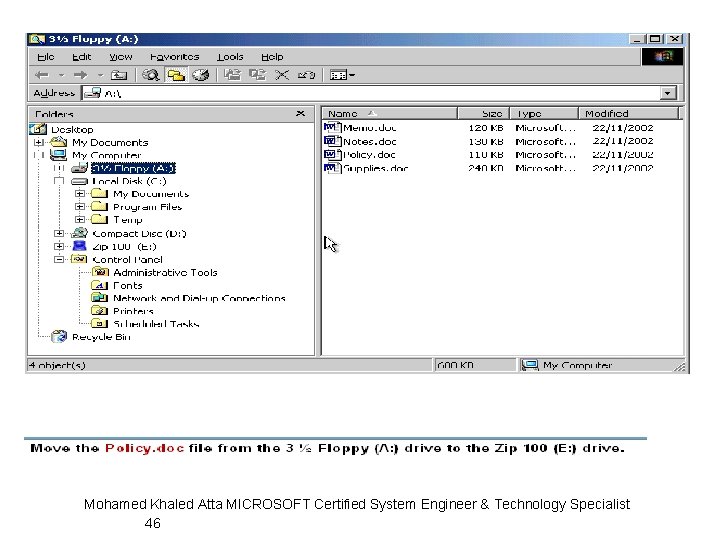
Task: Close the Folders pane with its X
Action: [x=300, y=113]
